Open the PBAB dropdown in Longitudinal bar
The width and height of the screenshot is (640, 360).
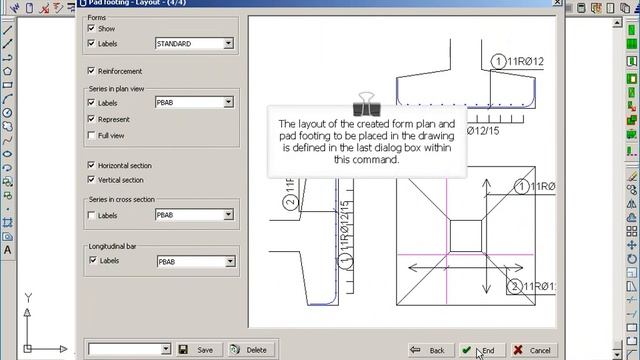(x=230, y=261)
